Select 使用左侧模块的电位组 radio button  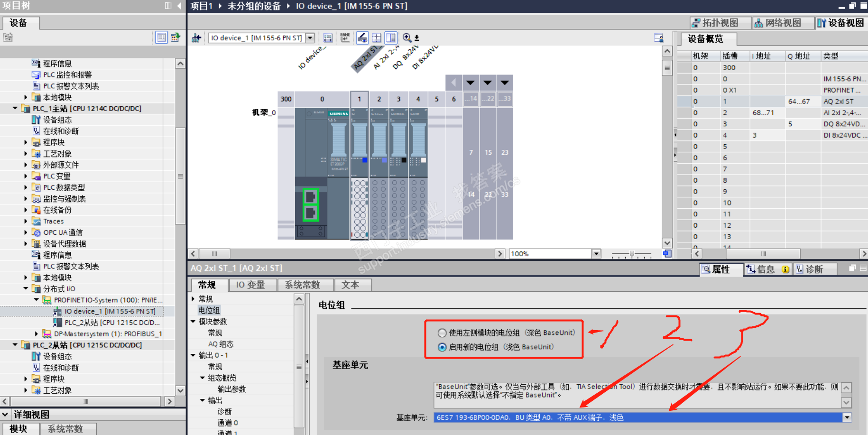pyautogui.click(x=442, y=333)
